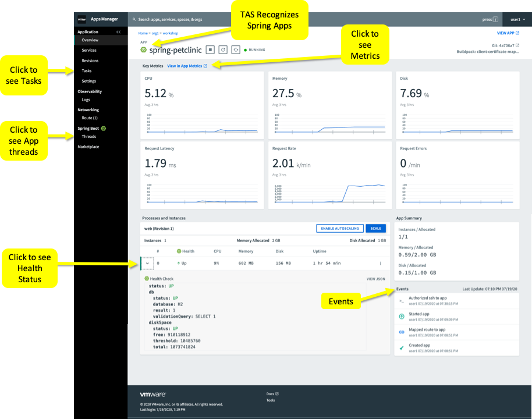532x419 pixels.
Task: Open the VIEW APP link
Action: (508, 33)
